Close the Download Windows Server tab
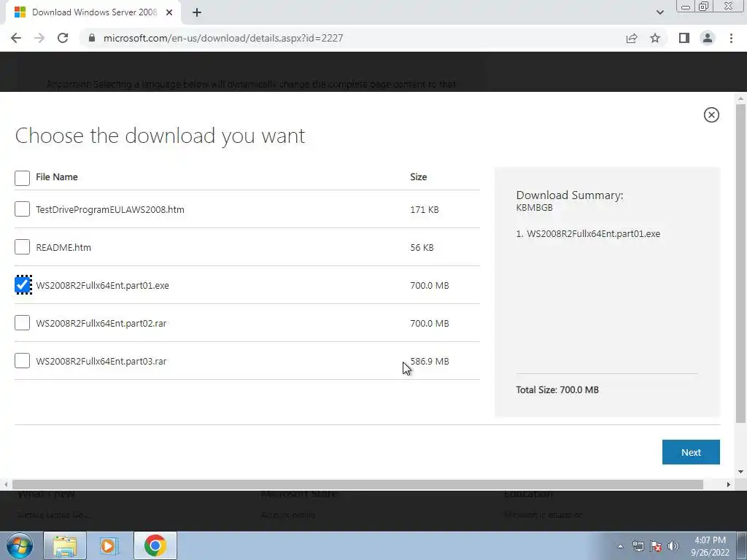Screen dimensions: 747x560 pos(169,12)
